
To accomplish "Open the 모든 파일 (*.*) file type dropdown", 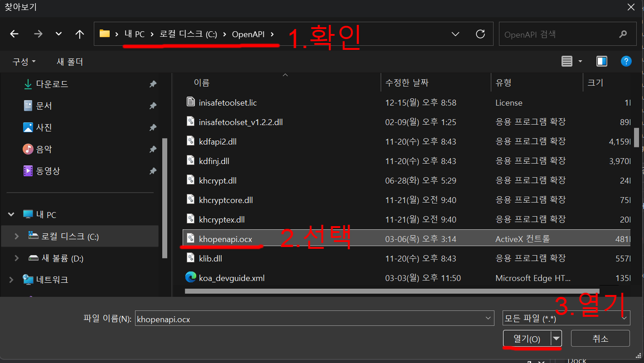I will (x=566, y=318).
